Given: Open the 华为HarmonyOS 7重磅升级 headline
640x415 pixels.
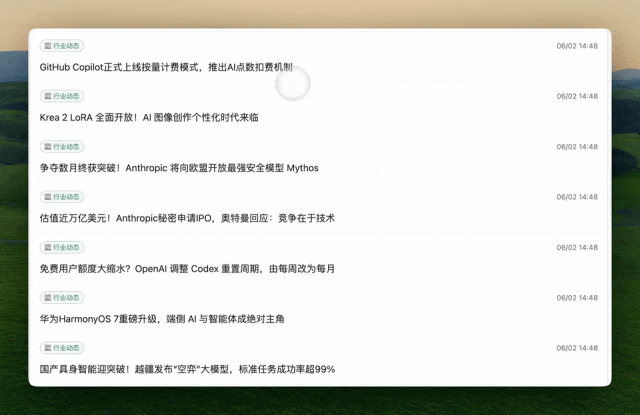Looking at the screenshot, I should click(x=162, y=319).
